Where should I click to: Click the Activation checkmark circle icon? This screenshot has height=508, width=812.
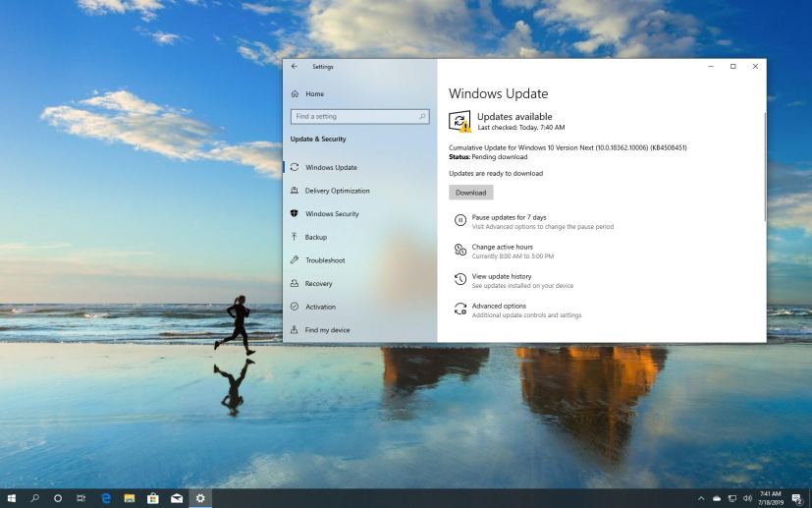[295, 307]
